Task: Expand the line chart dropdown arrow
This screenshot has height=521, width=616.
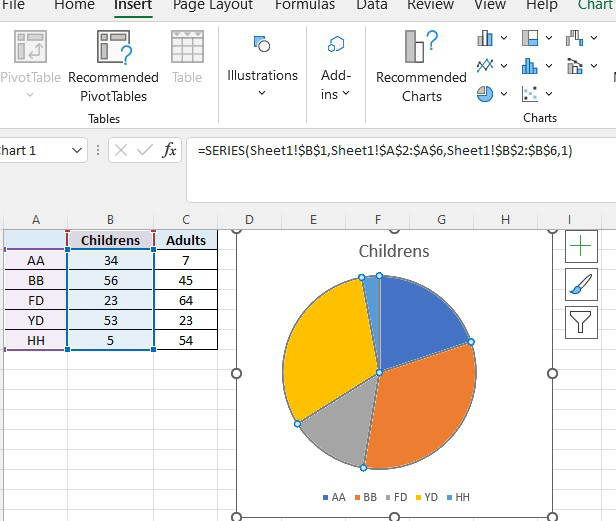Action: pyautogui.click(x=504, y=66)
